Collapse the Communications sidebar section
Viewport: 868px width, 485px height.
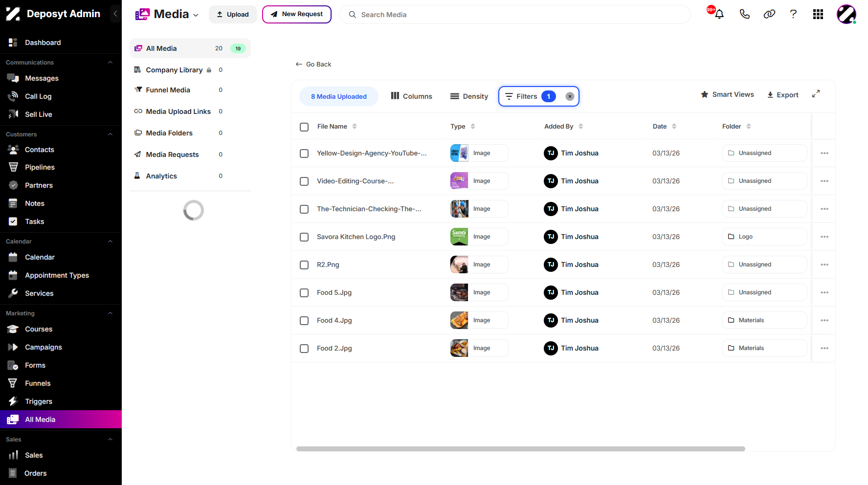pyautogui.click(x=110, y=63)
